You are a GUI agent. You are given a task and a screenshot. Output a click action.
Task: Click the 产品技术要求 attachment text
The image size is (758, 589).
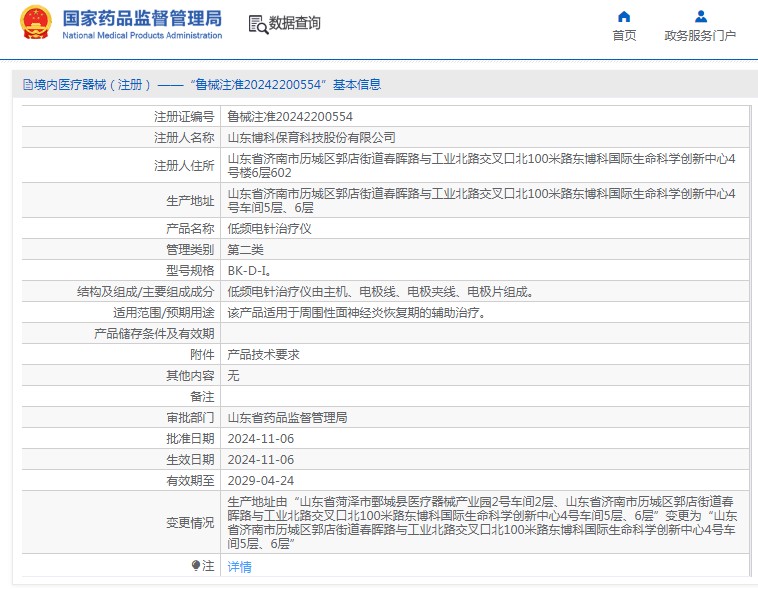[x=263, y=354]
